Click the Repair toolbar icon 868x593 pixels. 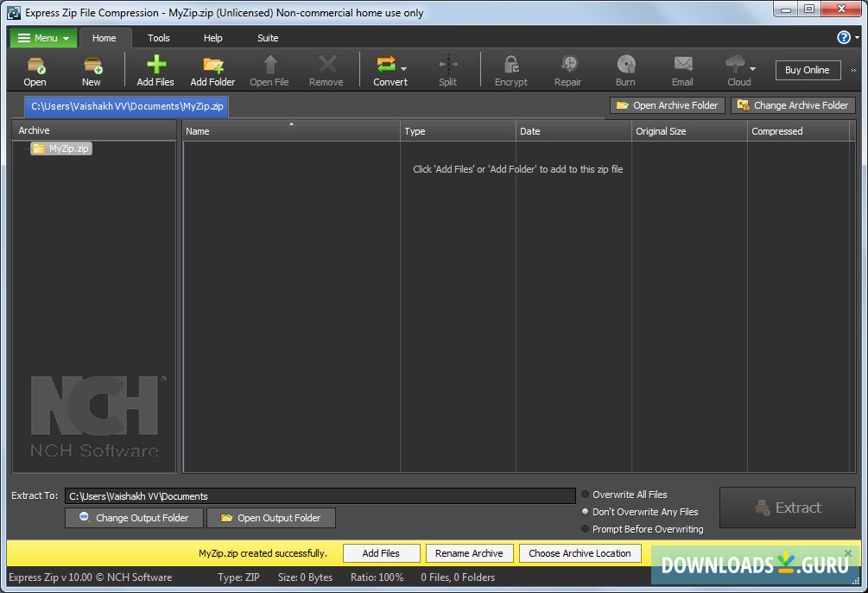(x=568, y=64)
